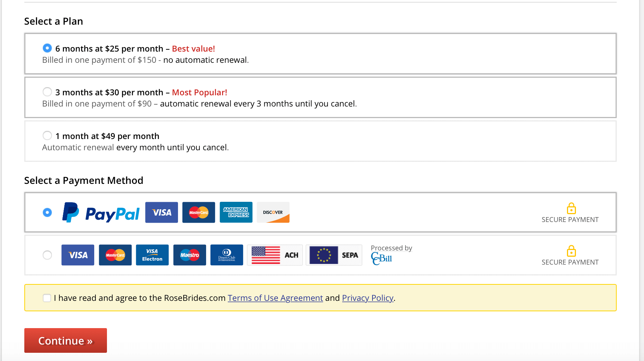Click '3 months at $30 per month' label
The width and height of the screenshot is (644, 361).
(109, 92)
